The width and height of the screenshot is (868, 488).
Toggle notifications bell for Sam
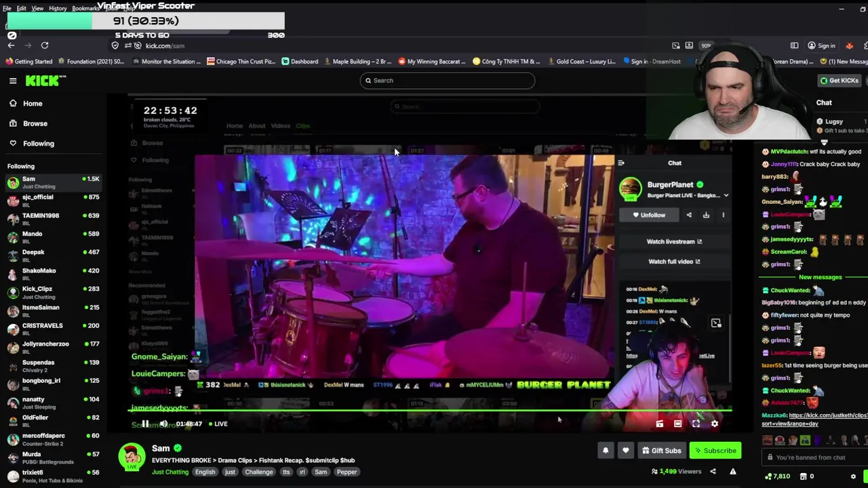click(606, 451)
